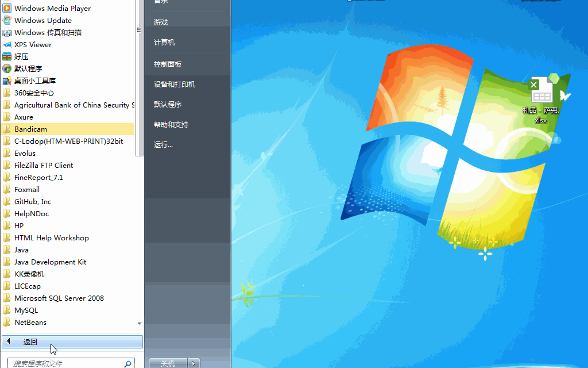Open 控制面板 from Start menu
The image size is (588, 368).
[168, 64]
